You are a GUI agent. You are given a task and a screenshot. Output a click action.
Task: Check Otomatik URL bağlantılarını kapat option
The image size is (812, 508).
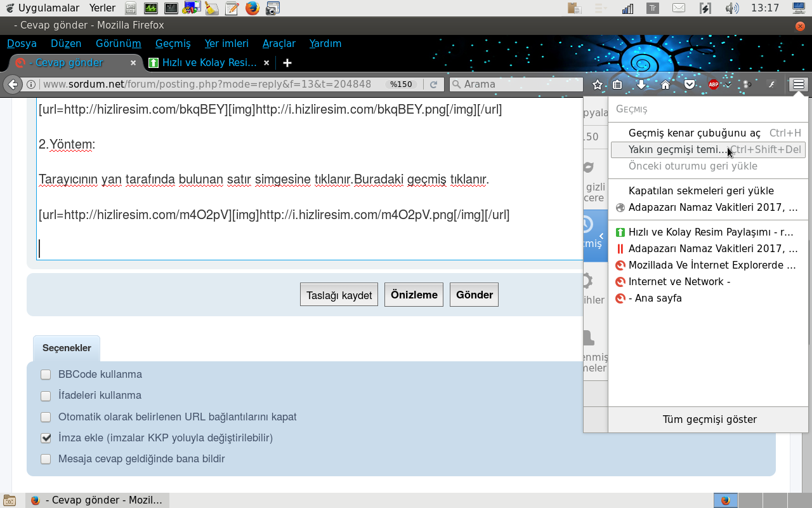(x=46, y=417)
